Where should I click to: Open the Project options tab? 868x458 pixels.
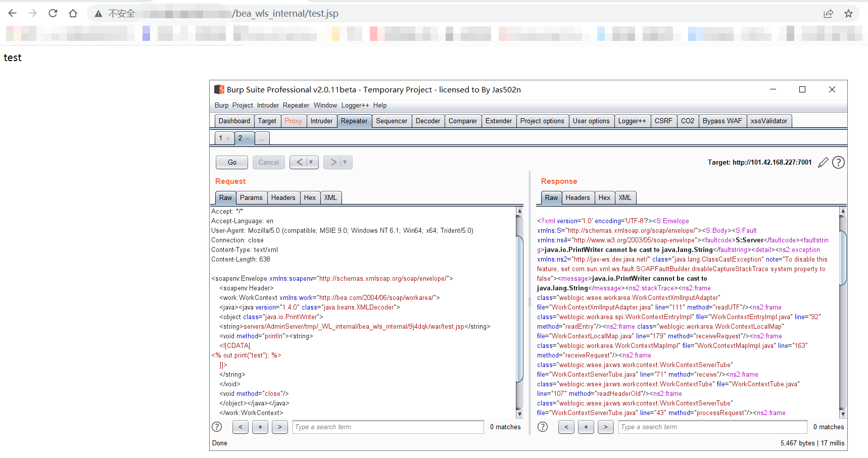[542, 121]
